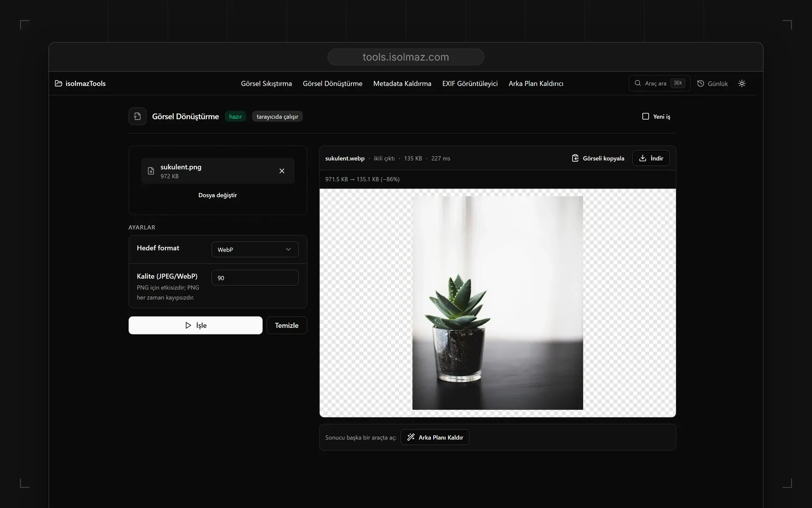Click the magic wand Arka Planı Kaldır button

[435, 437]
